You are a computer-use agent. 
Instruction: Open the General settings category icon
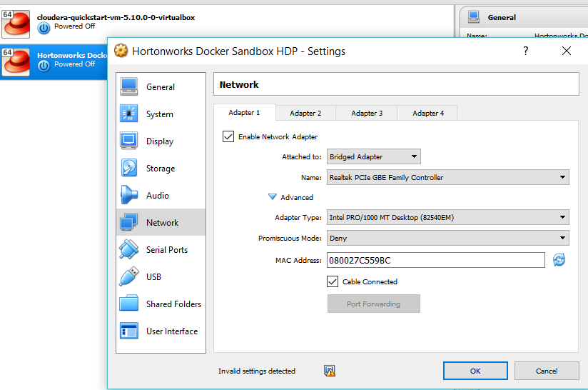(x=129, y=86)
